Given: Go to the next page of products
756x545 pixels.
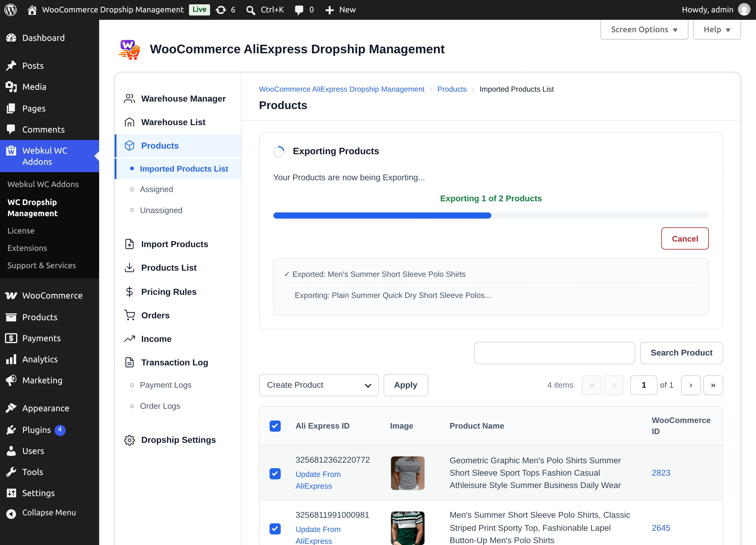Looking at the screenshot, I should pyautogui.click(x=691, y=385).
